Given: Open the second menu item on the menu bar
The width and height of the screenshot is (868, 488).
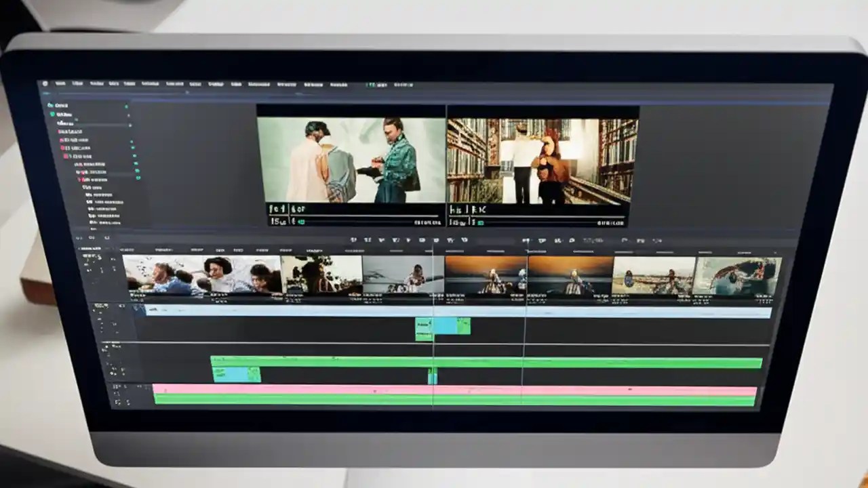Looking at the screenshot, I should [x=77, y=84].
